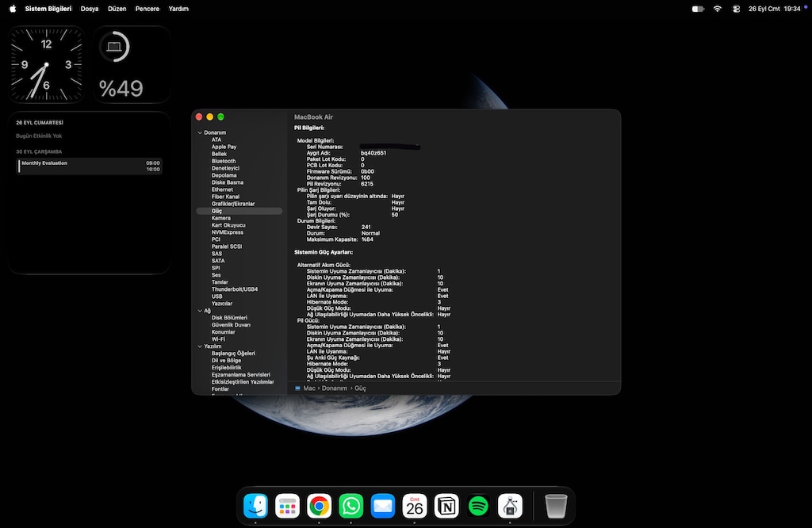The height and width of the screenshot is (528, 812).
Task: Select NVMExpress in the sidebar
Action: click(228, 232)
